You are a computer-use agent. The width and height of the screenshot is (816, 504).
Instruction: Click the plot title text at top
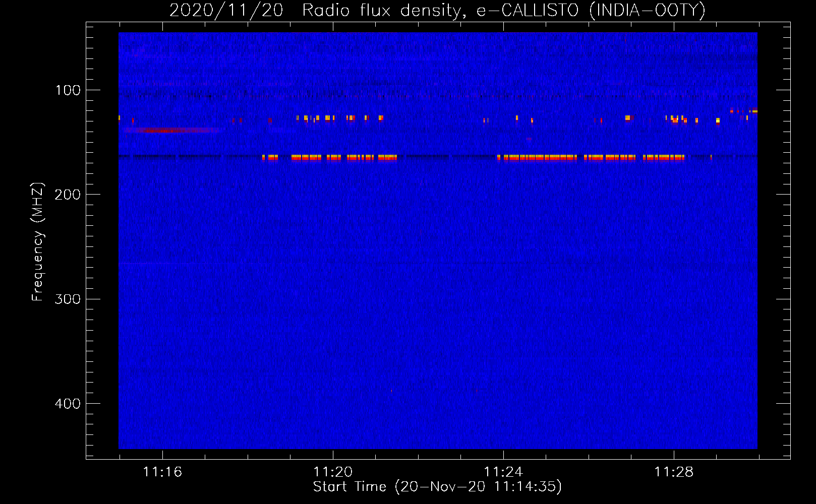tap(437, 10)
